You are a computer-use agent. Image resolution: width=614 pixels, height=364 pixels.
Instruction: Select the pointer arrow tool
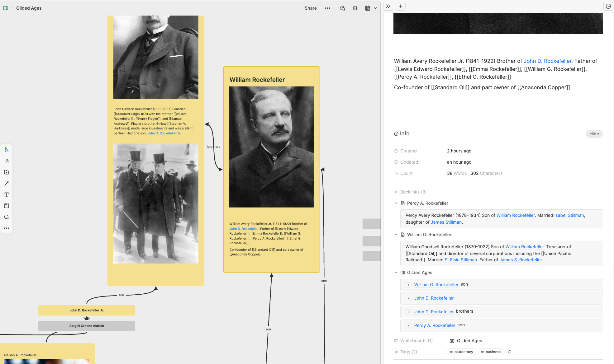pyautogui.click(x=7, y=150)
